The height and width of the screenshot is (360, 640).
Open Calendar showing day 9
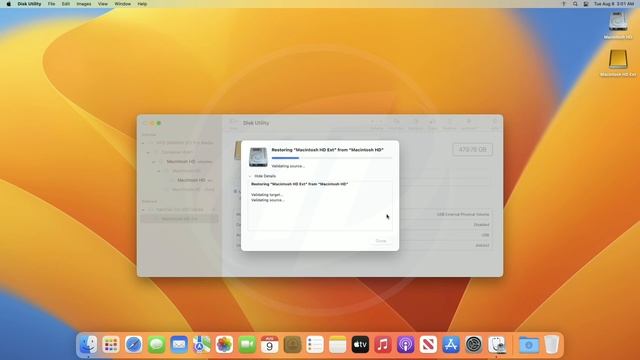[270, 345]
